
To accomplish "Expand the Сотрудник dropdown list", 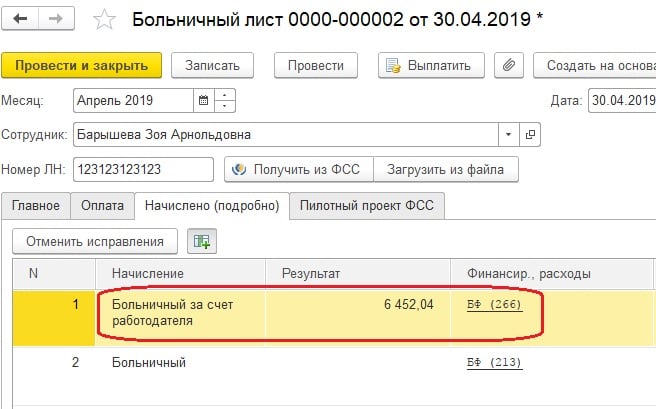I will point(509,134).
